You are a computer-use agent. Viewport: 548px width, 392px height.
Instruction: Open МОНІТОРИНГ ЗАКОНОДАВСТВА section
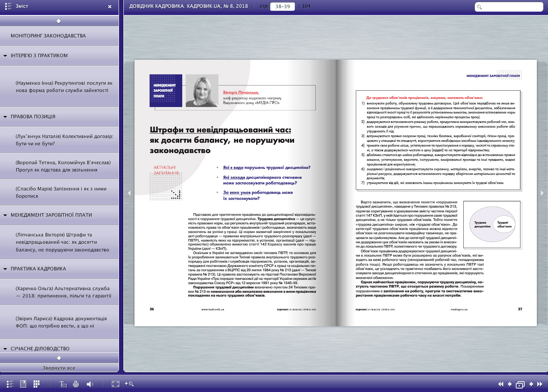(59, 36)
